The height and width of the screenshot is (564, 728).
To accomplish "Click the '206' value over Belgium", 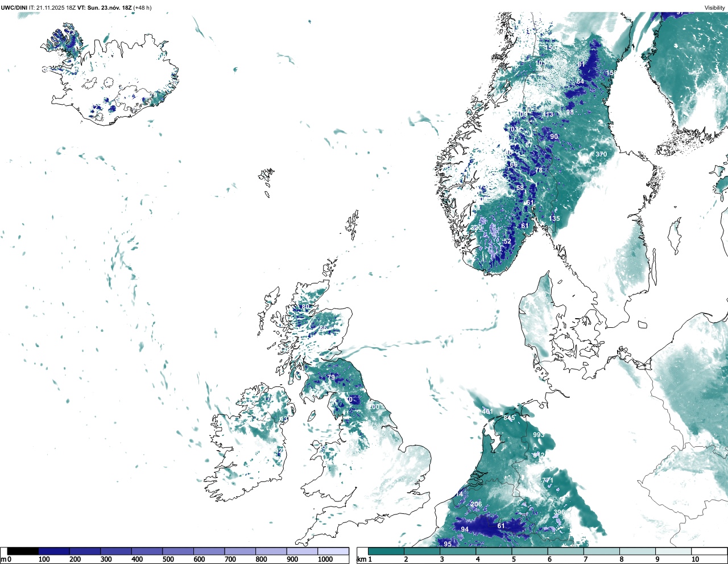I will tap(476, 504).
